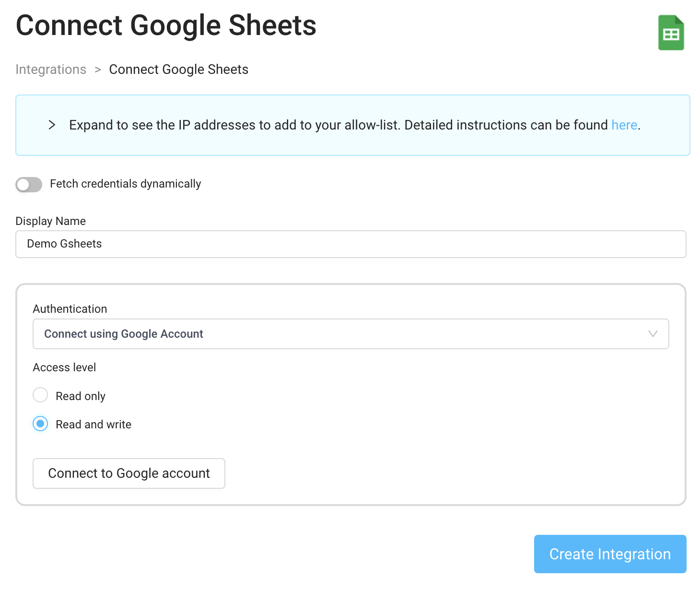Select the Read only access level

coord(40,395)
